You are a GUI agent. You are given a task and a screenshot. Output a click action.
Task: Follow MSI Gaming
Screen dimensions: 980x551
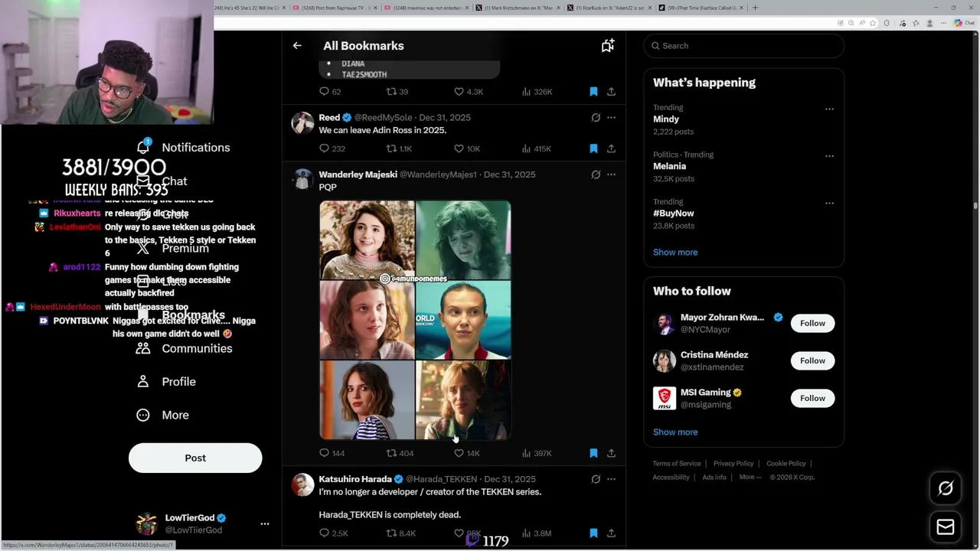coord(812,398)
